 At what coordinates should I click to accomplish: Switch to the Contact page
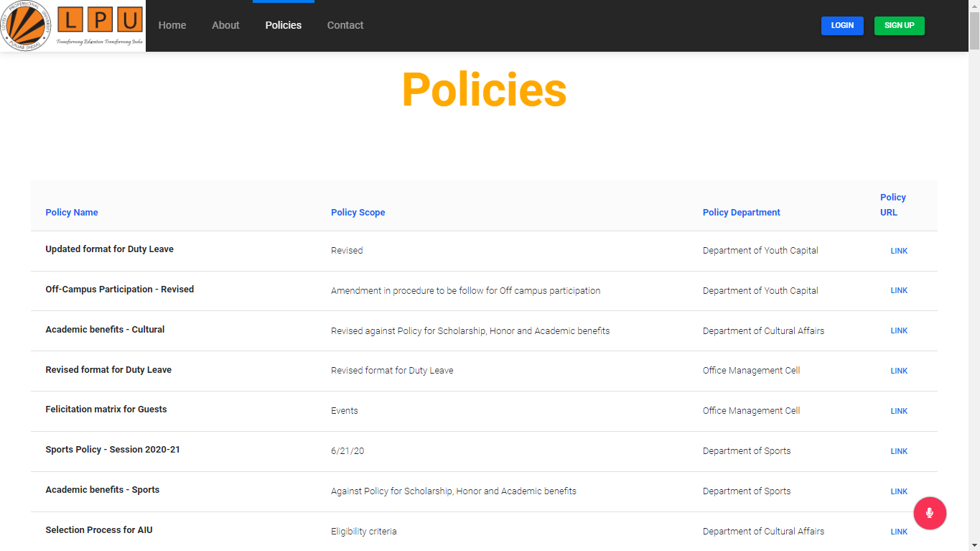coord(345,25)
